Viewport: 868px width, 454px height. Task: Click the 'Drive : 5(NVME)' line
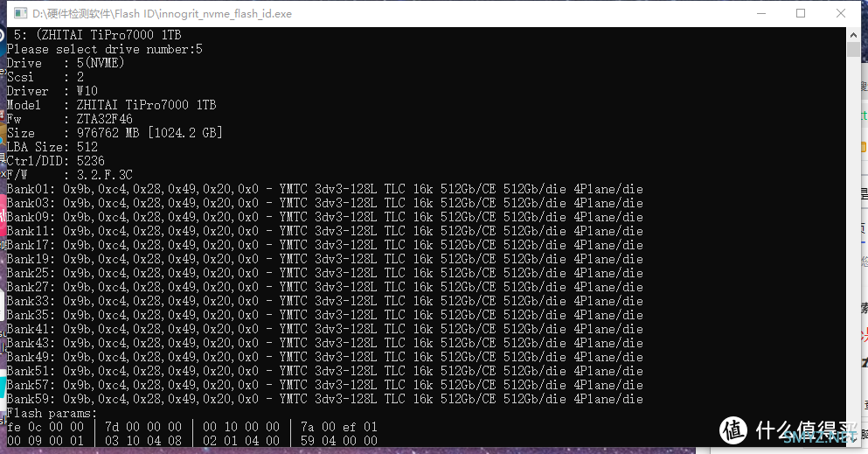click(x=66, y=63)
